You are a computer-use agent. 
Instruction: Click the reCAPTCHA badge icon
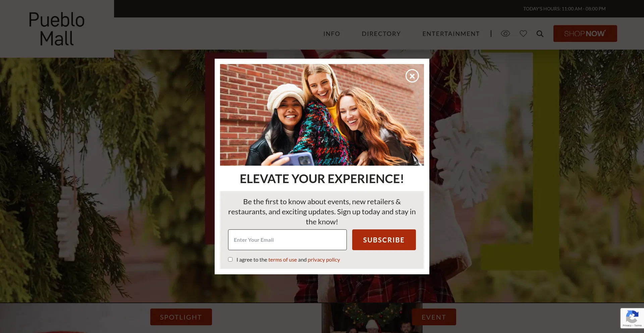[x=632, y=318]
